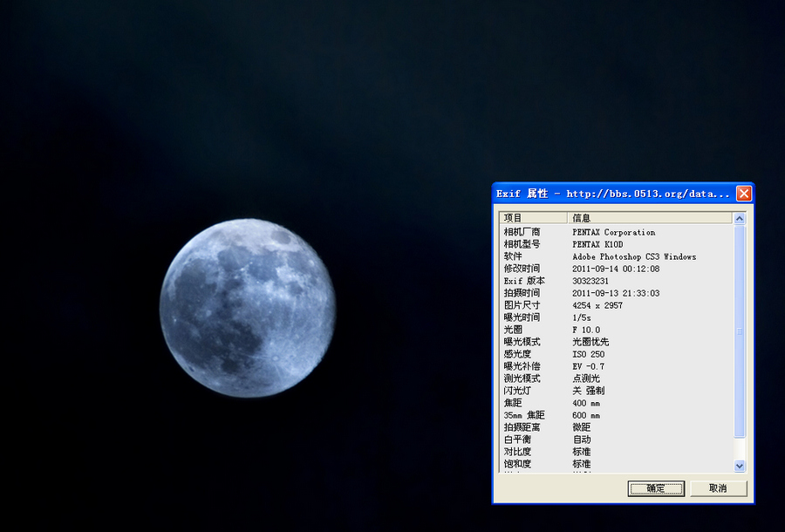Click the 项目 column header
This screenshot has height=532, width=785.
pyautogui.click(x=532, y=216)
